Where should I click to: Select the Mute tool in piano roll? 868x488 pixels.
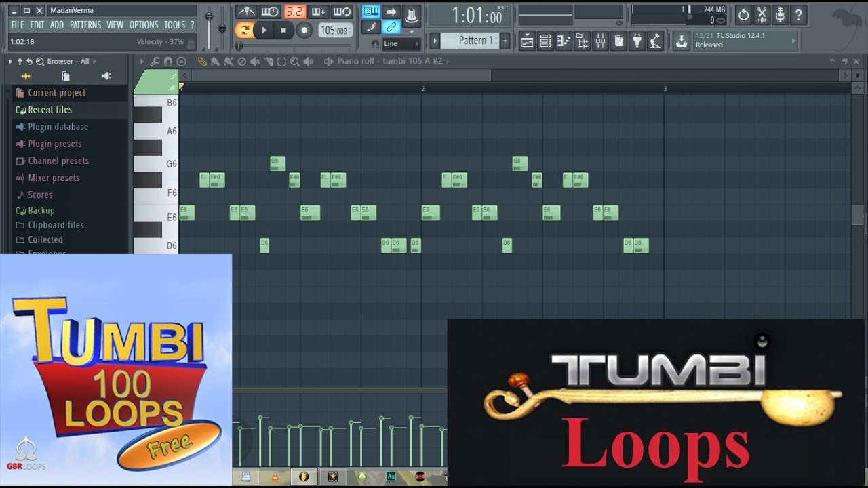point(255,61)
